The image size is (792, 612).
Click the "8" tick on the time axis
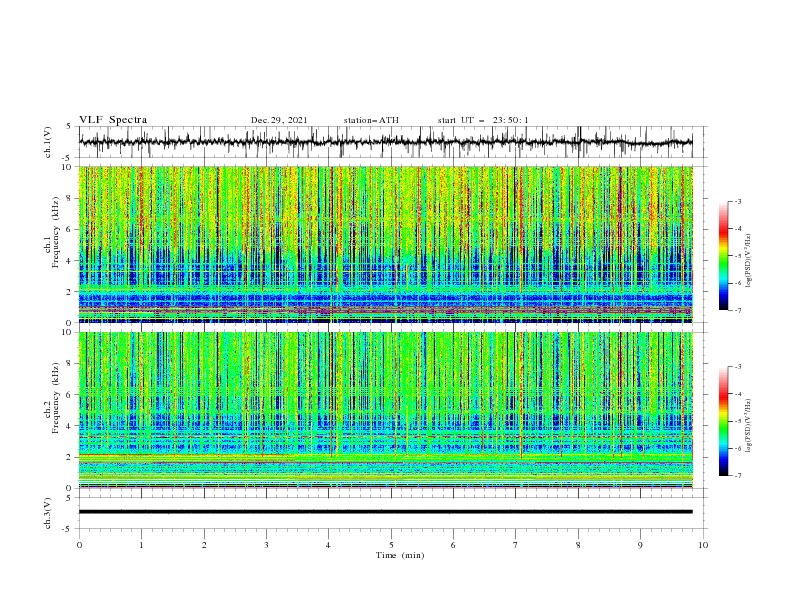tap(578, 545)
